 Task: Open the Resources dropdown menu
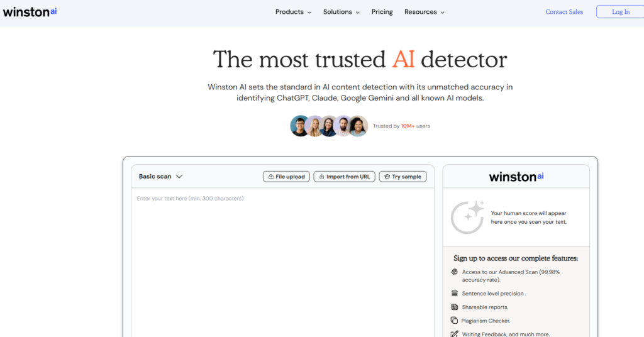coord(425,12)
